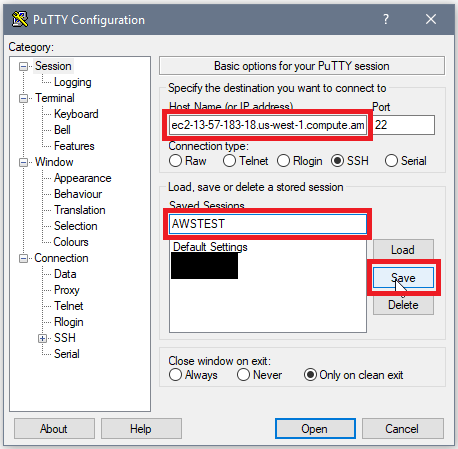Open the Colours category
The width and height of the screenshot is (458, 449).
coord(71,242)
